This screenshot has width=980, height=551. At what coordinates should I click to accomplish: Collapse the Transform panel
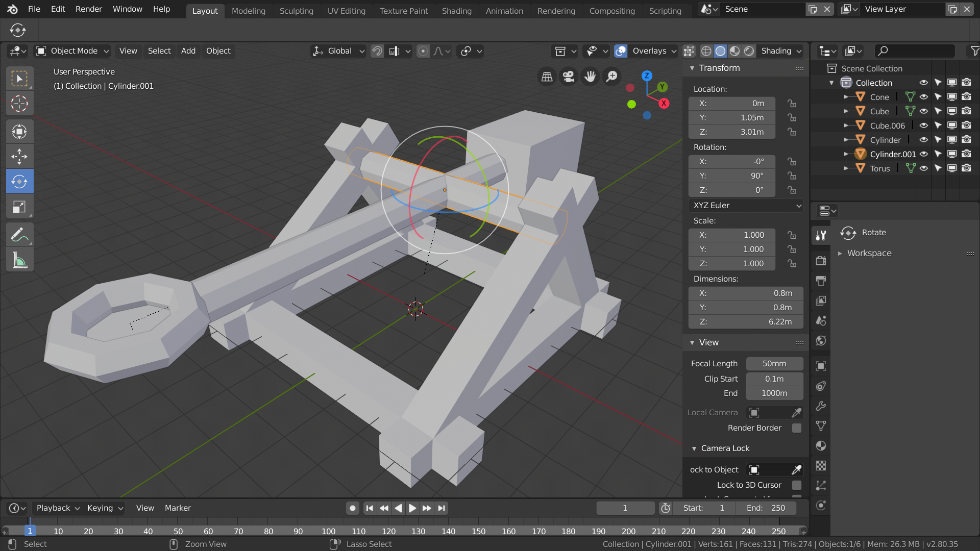(x=692, y=68)
